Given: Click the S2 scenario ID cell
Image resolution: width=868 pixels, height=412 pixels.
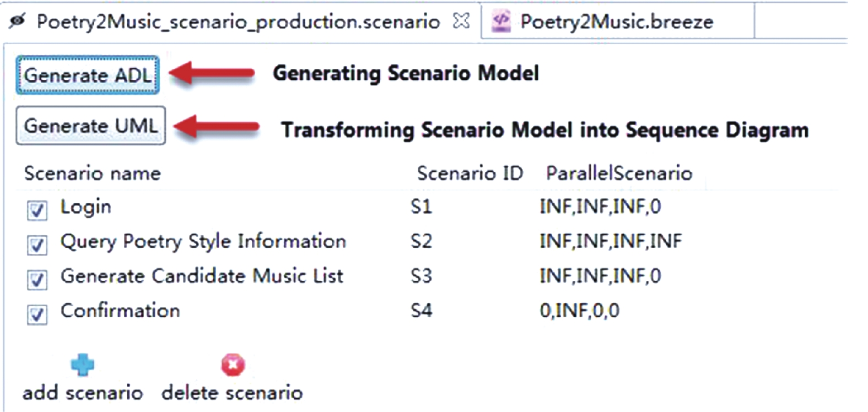Looking at the screenshot, I should click(x=421, y=241).
